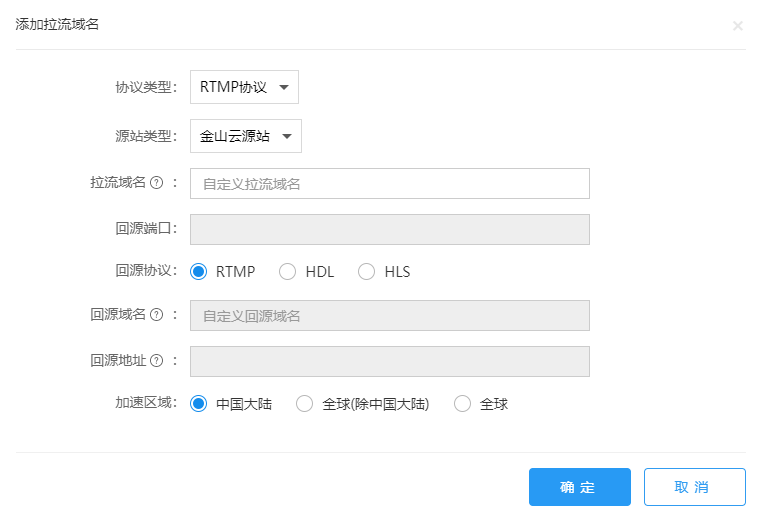Click arrow of 协议类型 dropdown
Image resolution: width=759 pixels, height=515 pixels.
click(284, 88)
